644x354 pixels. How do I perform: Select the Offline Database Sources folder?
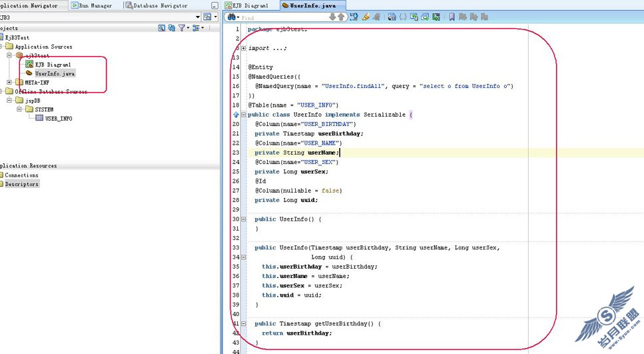tap(51, 91)
